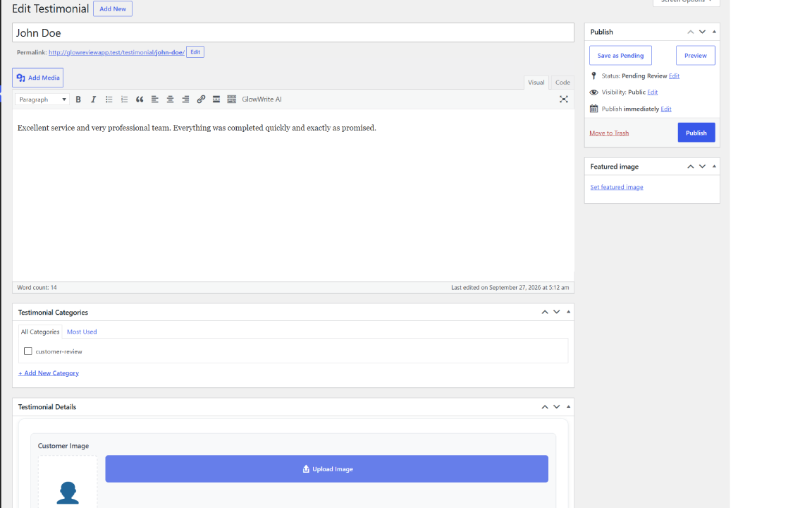
Task: Insert a numbered list
Action: pos(124,99)
